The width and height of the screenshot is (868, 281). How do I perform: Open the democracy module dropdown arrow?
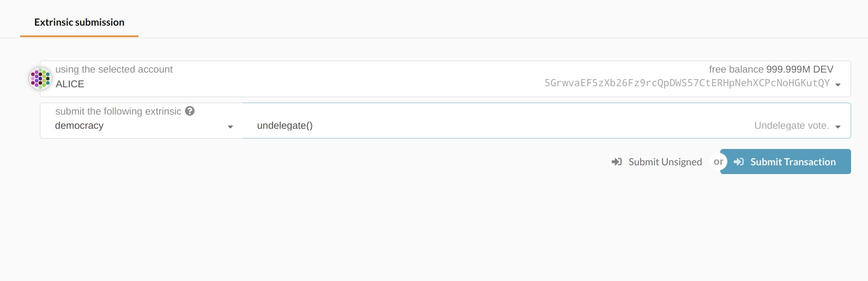coord(230,127)
